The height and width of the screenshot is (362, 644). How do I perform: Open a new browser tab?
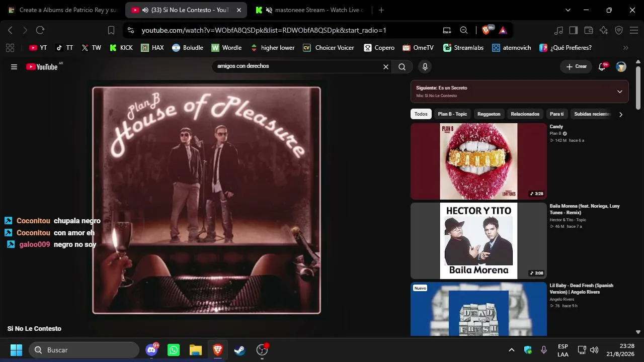[x=381, y=10]
